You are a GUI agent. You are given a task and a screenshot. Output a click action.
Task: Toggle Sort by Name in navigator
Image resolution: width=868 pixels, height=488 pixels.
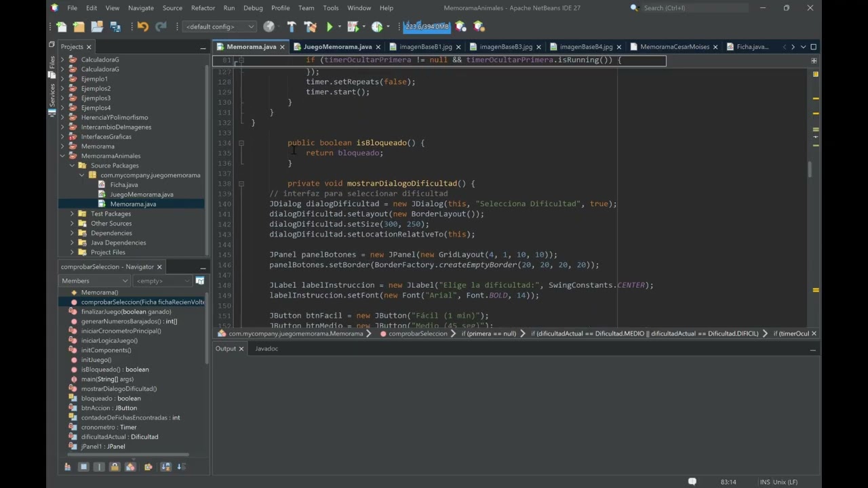tap(165, 466)
